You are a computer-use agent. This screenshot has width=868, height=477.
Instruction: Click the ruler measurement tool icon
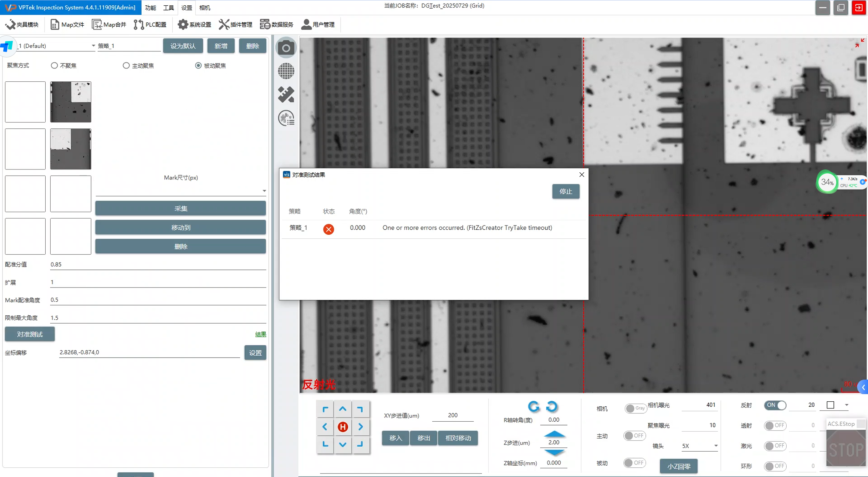click(286, 95)
